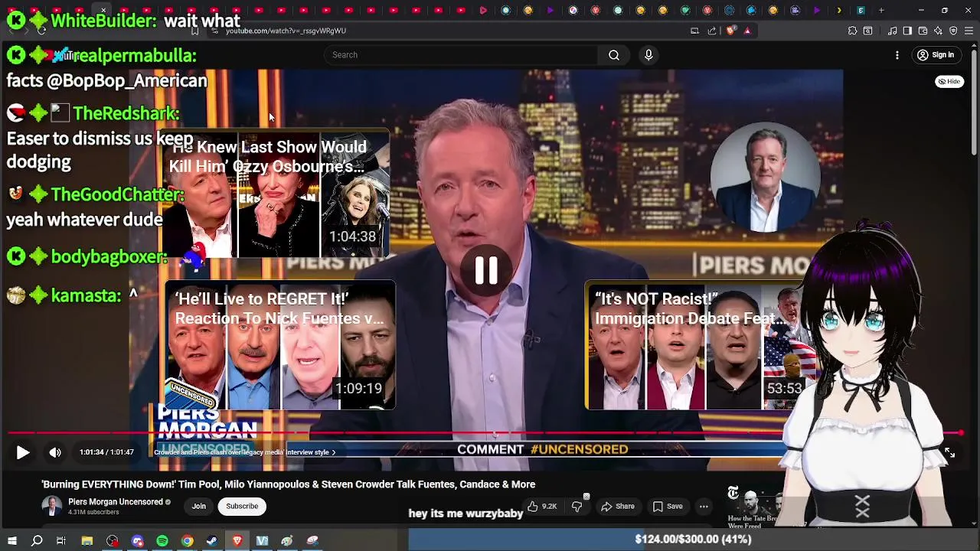
Task: Click the screen cast icon in address bar
Action: [x=694, y=31]
